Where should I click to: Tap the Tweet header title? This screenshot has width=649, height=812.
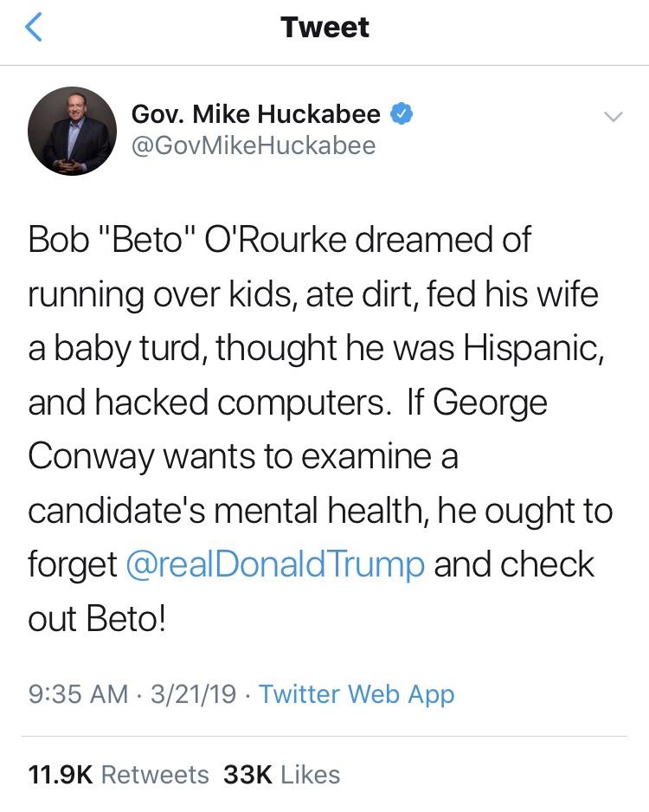tap(324, 28)
